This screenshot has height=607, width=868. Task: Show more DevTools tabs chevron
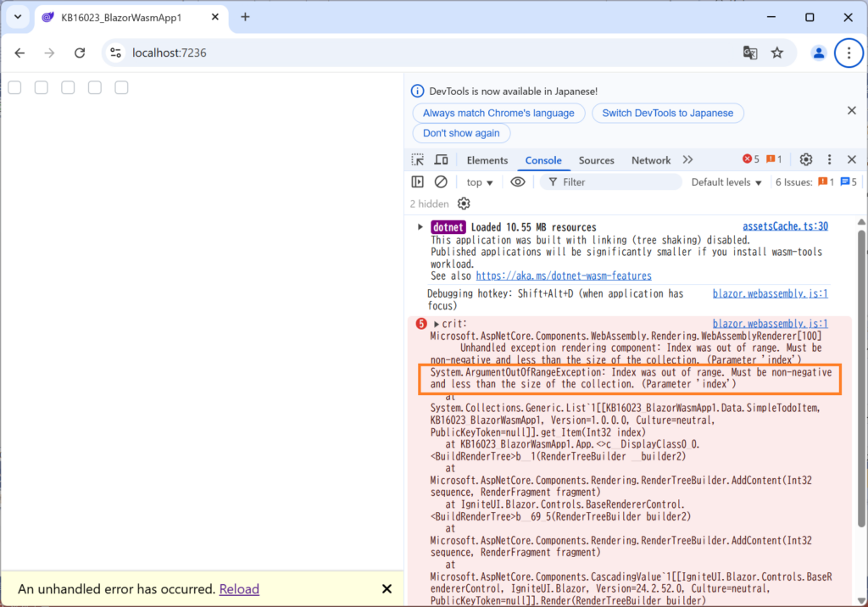687,159
